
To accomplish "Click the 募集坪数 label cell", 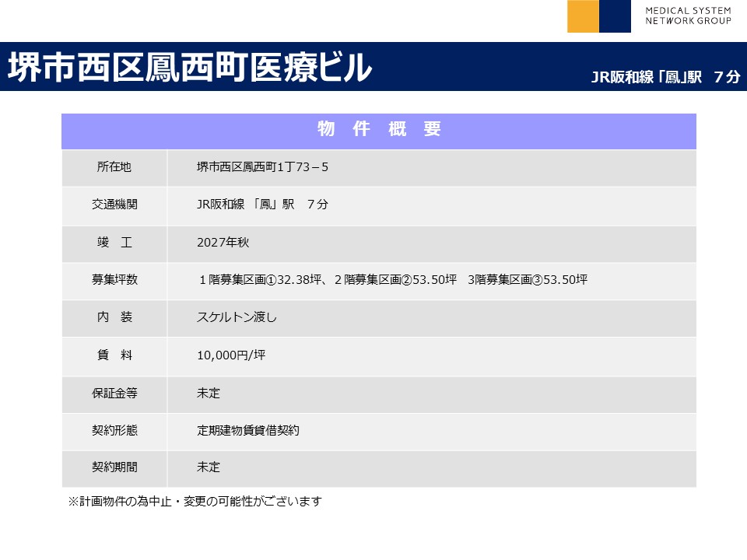I will (114, 280).
